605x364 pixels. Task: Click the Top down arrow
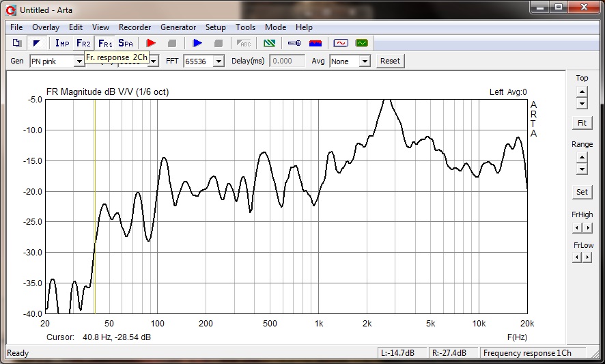(582, 103)
